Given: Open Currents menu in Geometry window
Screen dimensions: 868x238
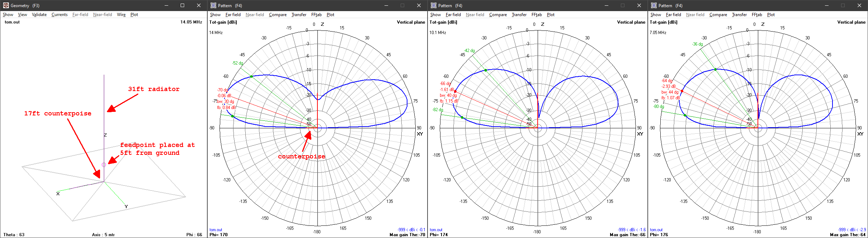Looking at the screenshot, I should [x=60, y=15].
